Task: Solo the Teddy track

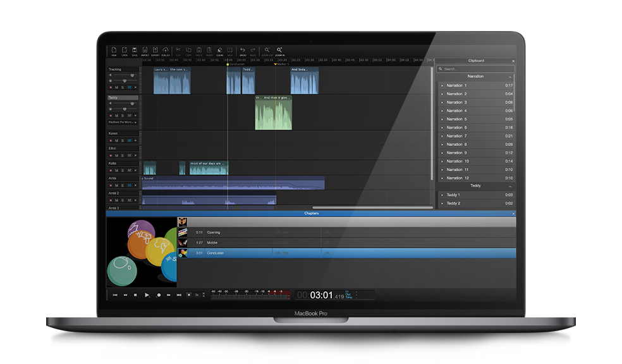Action: (x=123, y=116)
